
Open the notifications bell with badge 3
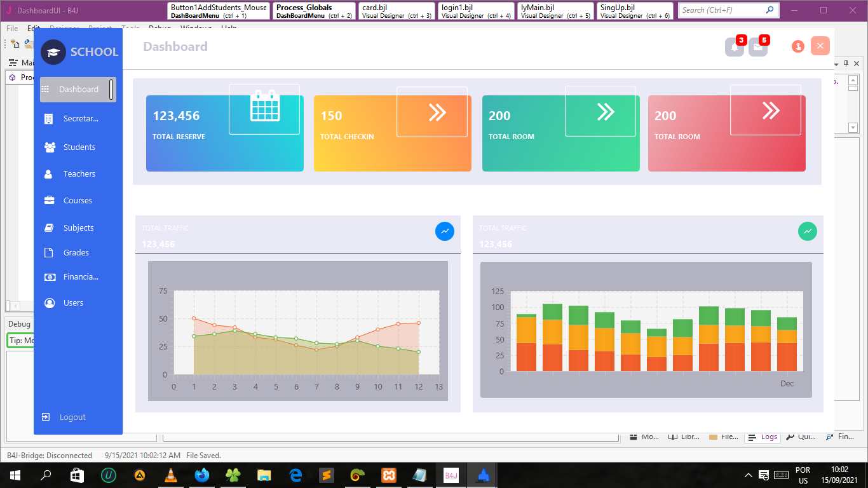[735, 46]
